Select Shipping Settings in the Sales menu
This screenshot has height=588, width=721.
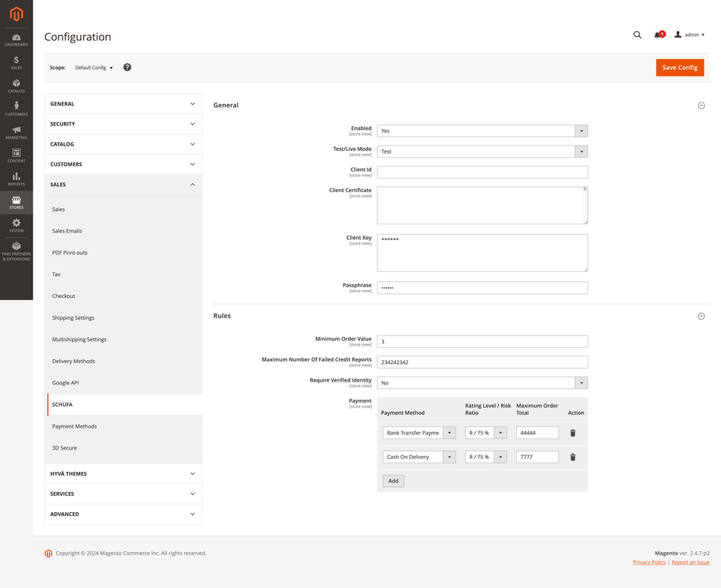tap(73, 317)
